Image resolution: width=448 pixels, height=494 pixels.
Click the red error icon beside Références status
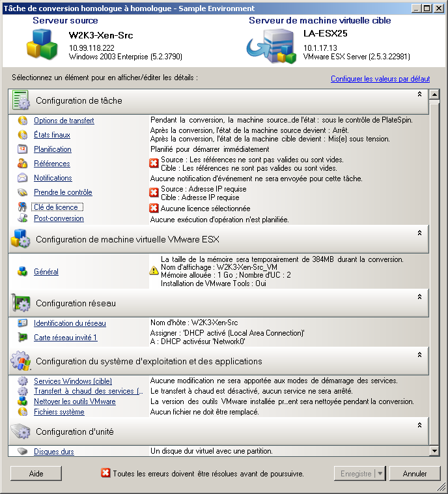click(154, 163)
